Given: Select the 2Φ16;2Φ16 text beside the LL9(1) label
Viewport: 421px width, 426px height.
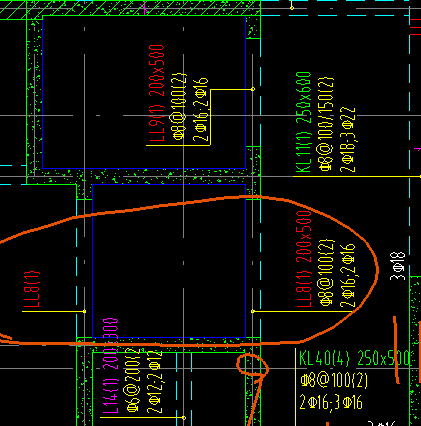Looking at the screenshot, I should 200,110.
